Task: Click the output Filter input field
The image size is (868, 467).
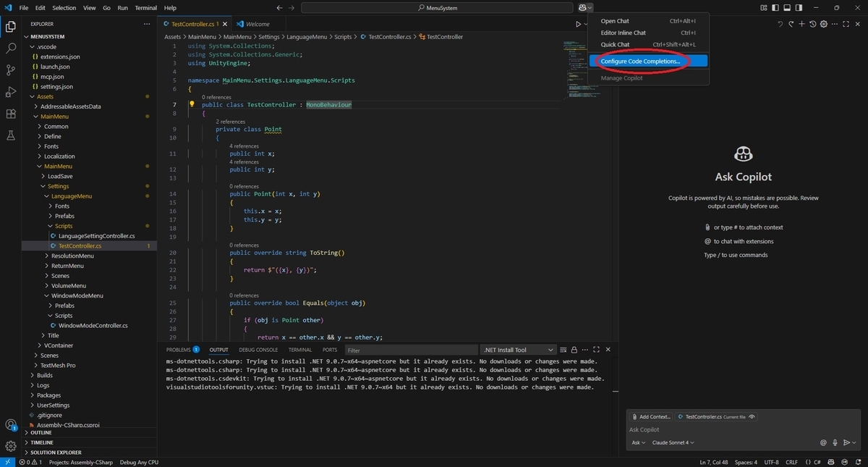Action: [x=411, y=350]
